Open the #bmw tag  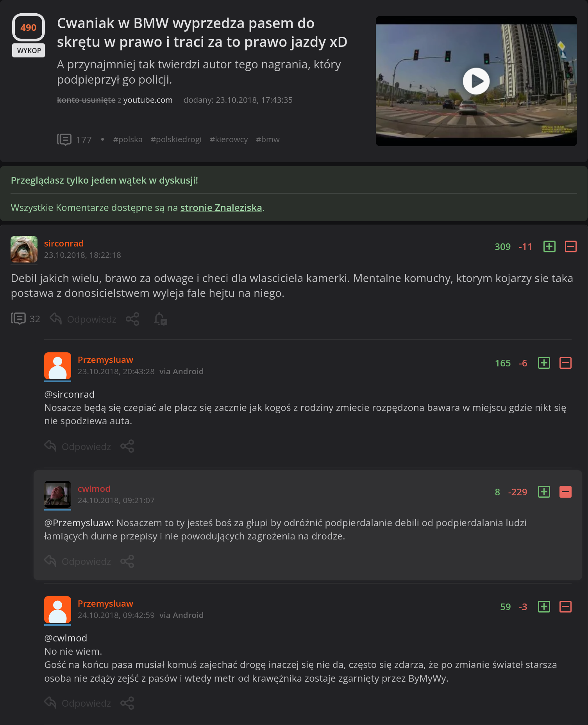[x=268, y=139]
